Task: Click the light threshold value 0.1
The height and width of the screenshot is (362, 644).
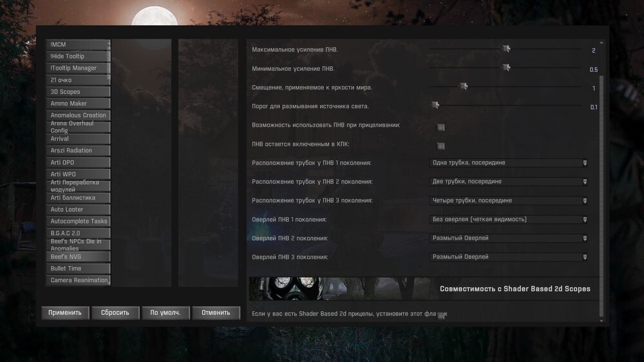Action: [594, 107]
